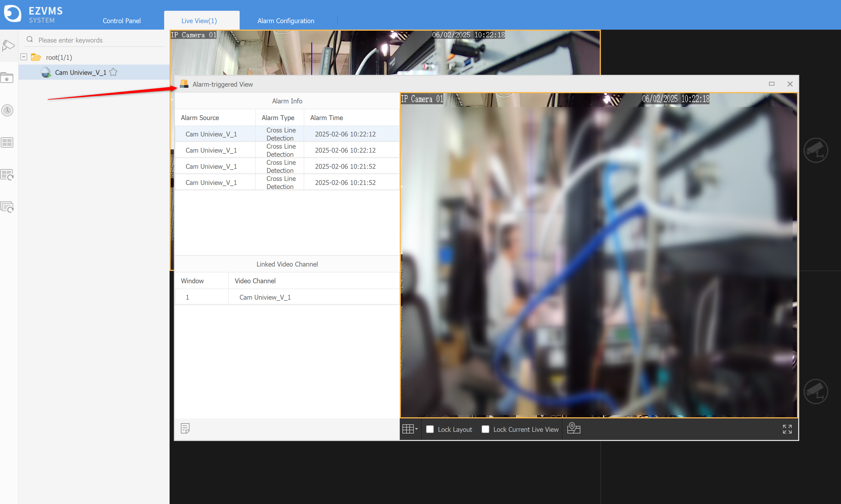Image resolution: width=841 pixels, height=504 pixels.
Task: Enter fullscreen using the expand icon
Action: pyautogui.click(x=788, y=429)
